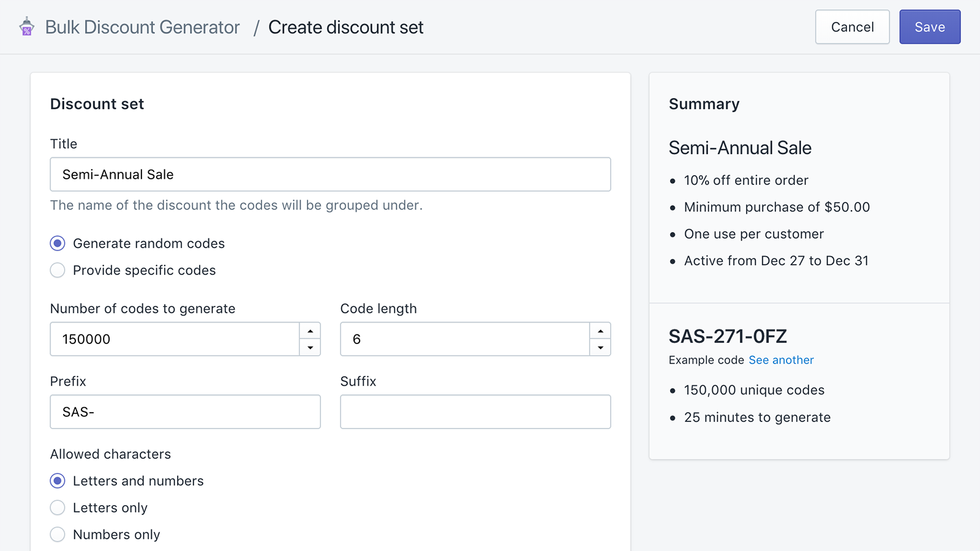Increase number of codes with up arrow
Viewport: 980px width, 551px height.
point(311,331)
